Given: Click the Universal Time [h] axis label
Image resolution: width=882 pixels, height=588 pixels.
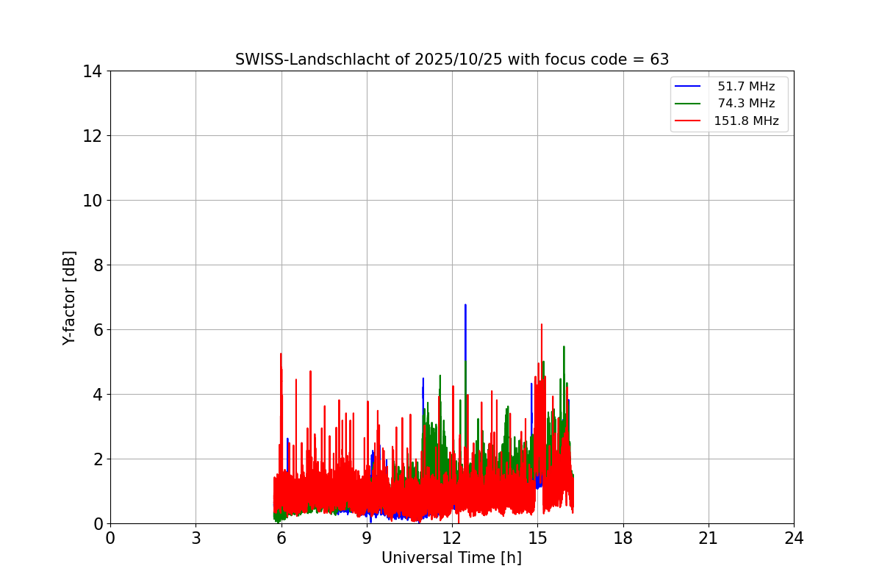Looking at the screenshot, I should pyautogui.click(x=451, y=558).
